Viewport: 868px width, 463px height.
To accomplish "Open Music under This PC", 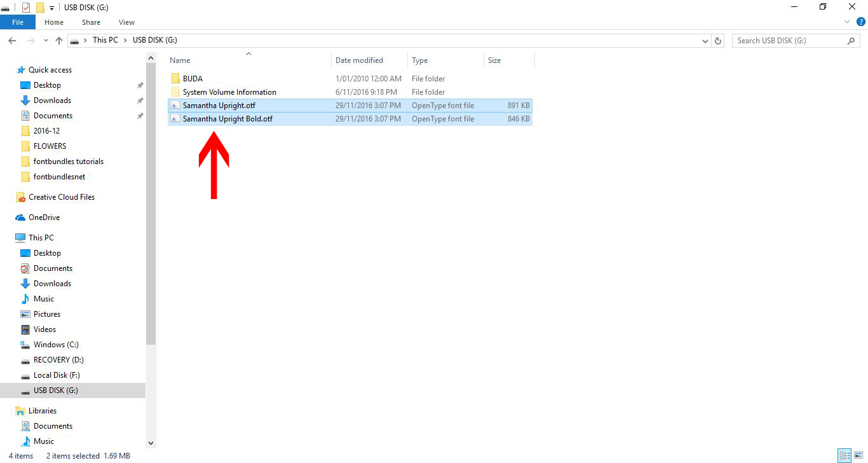I will pyautogui.click(x=43, y=299).
